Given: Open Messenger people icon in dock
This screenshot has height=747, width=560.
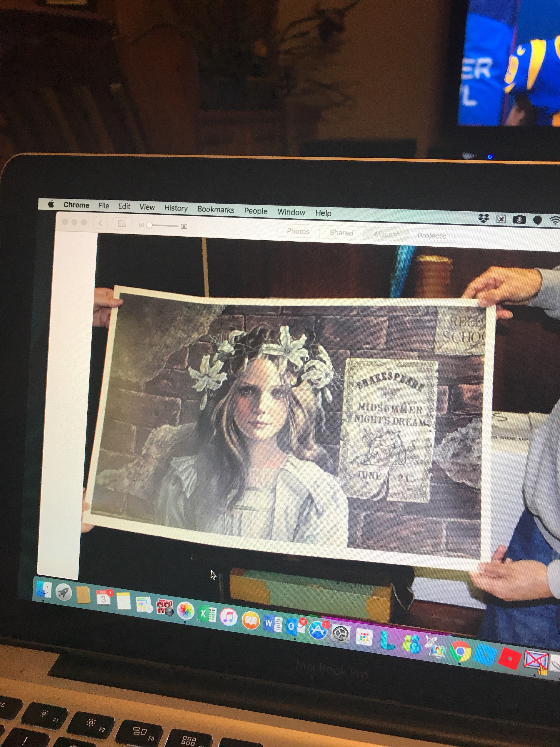Looking at the screenshot, I should click(x=411, y=644).
